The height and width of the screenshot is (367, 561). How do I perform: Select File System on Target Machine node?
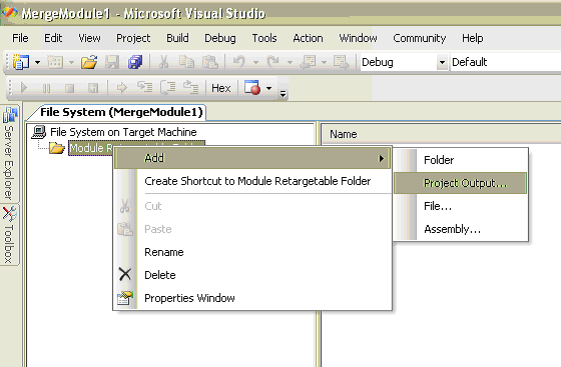click(123, 132)
